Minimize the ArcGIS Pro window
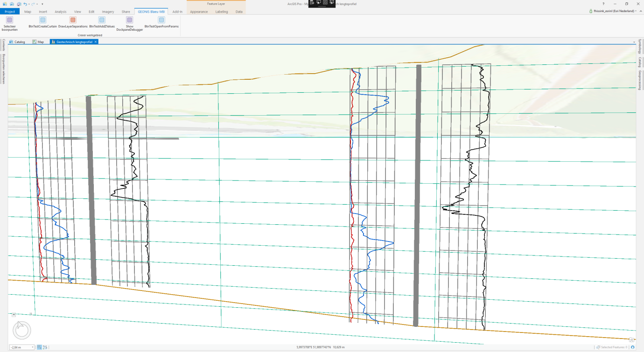644x352 pixels. [x=616, y=4]
